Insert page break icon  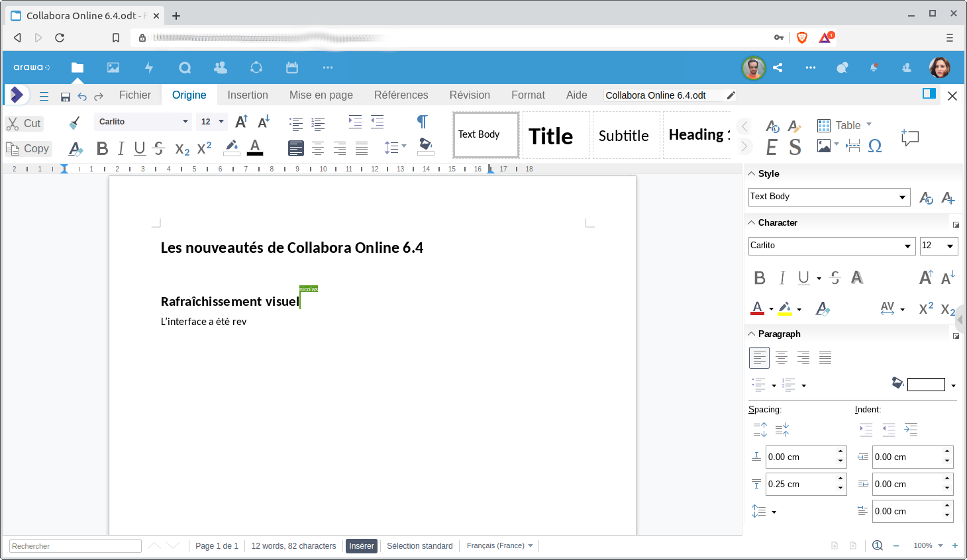(x=853, y=146)
